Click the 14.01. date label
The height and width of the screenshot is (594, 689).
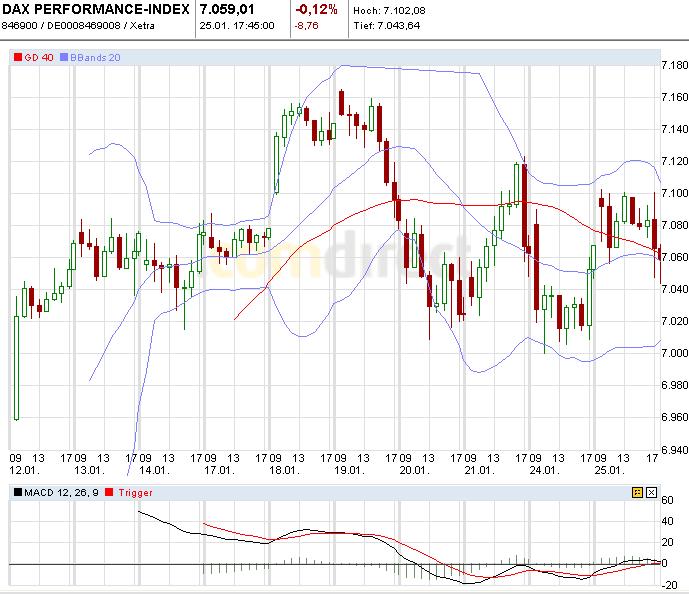pyautogui.click(x=155, y=471)
